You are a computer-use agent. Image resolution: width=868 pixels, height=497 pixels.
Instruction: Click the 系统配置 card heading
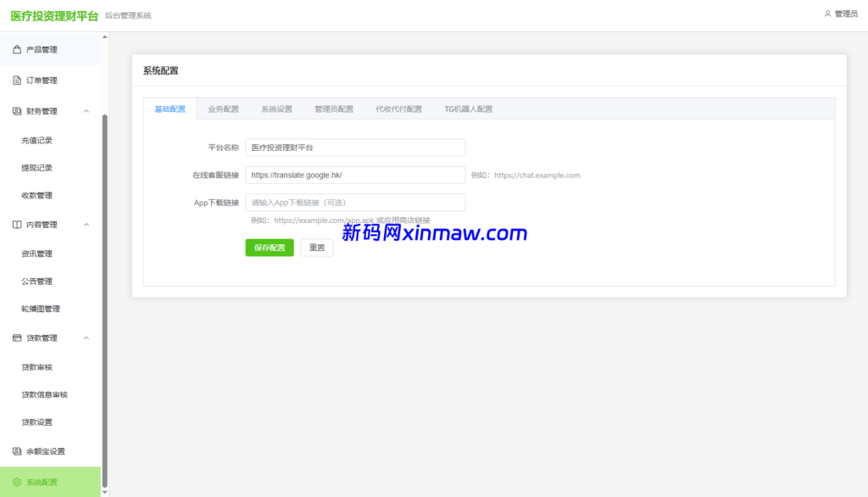160,70
